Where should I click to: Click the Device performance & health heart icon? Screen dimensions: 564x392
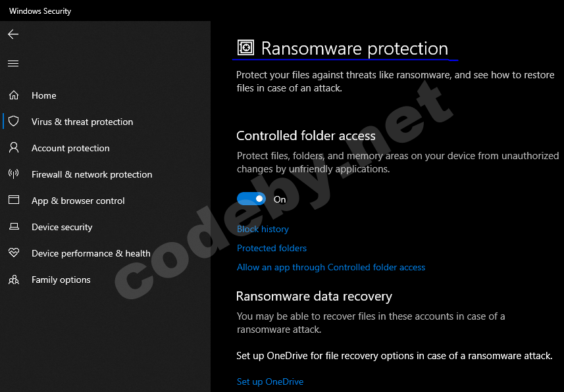pos(13,253)
